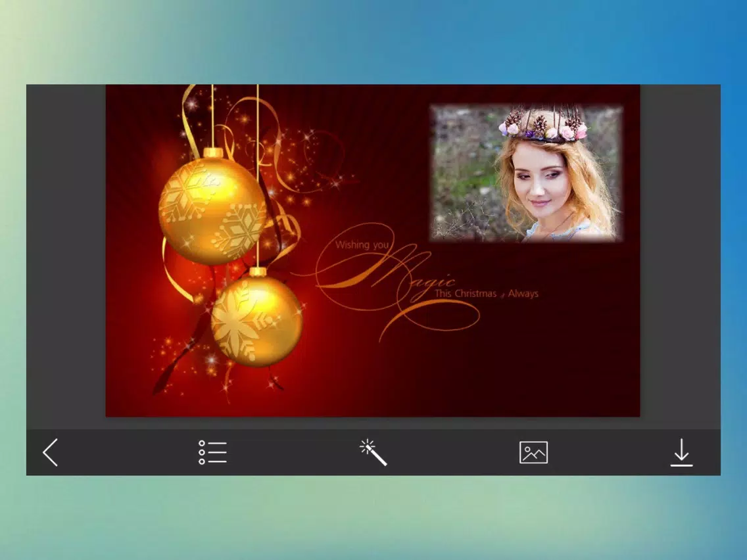Save the card using the download arrow icon
This screenshot has width=747, height=560.
(x=681, y=452)
